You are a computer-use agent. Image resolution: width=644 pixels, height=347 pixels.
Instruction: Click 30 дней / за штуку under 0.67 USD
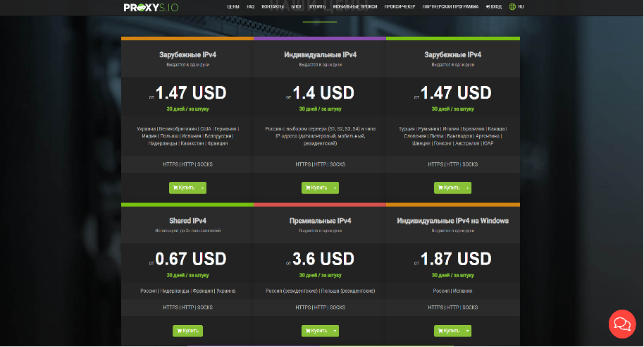tap(187, 276)
